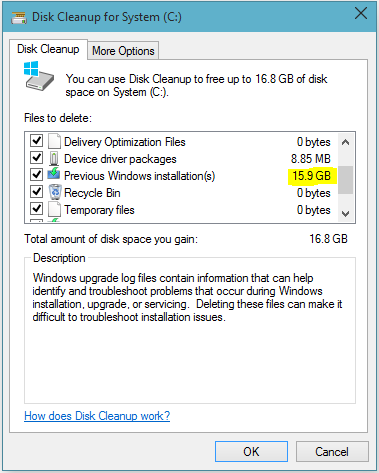
Task: Uncheck the Device driver packages checkbox
Action: pos(37,157)
